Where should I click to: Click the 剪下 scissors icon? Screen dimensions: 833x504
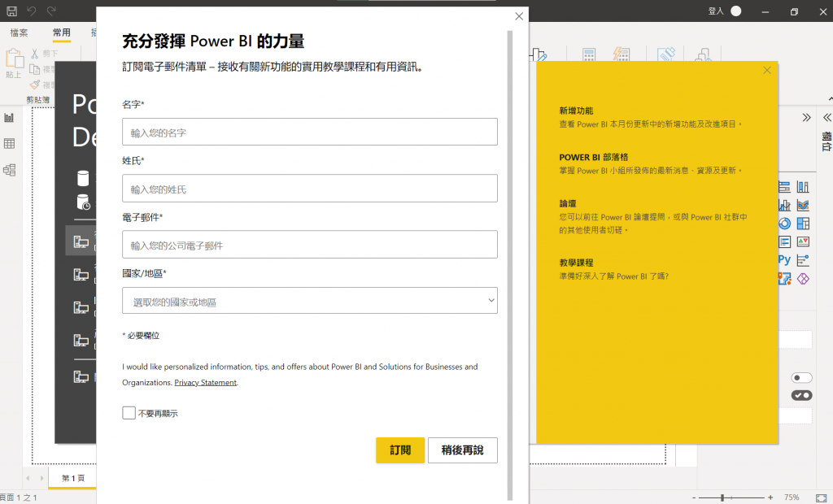coord(34,54)
